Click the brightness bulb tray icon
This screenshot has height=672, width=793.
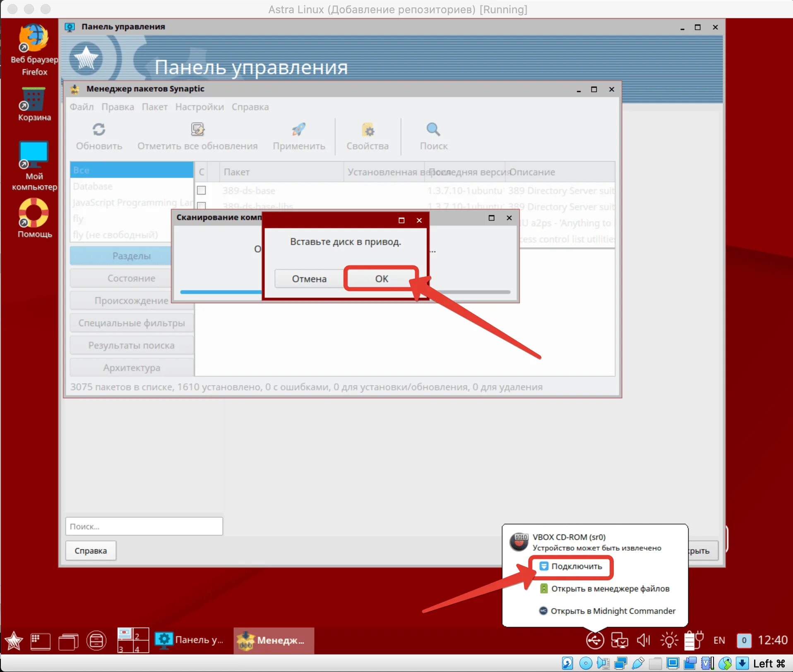669,640
